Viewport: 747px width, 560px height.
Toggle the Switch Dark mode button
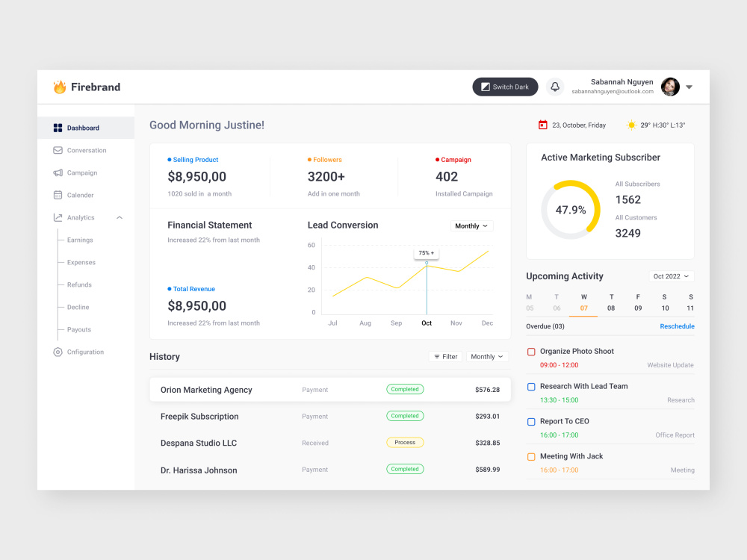(x=505, y=87)
